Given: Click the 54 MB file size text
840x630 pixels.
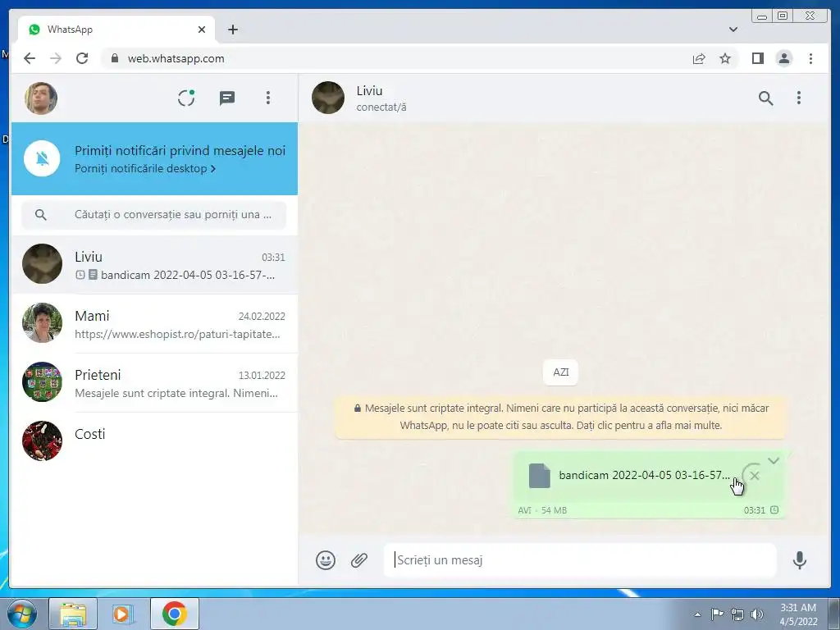Looking at the screenshot, I should point(554,510).
